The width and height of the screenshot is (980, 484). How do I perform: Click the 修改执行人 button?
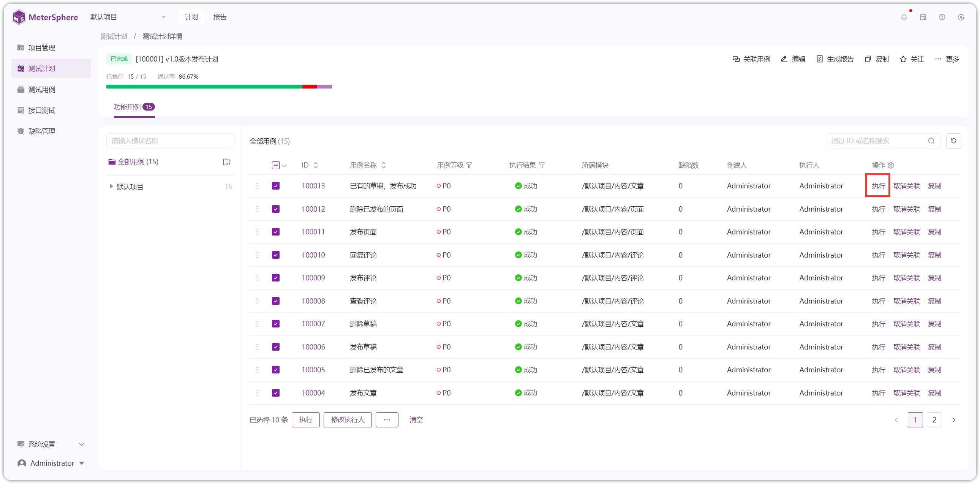coord(347,420)
